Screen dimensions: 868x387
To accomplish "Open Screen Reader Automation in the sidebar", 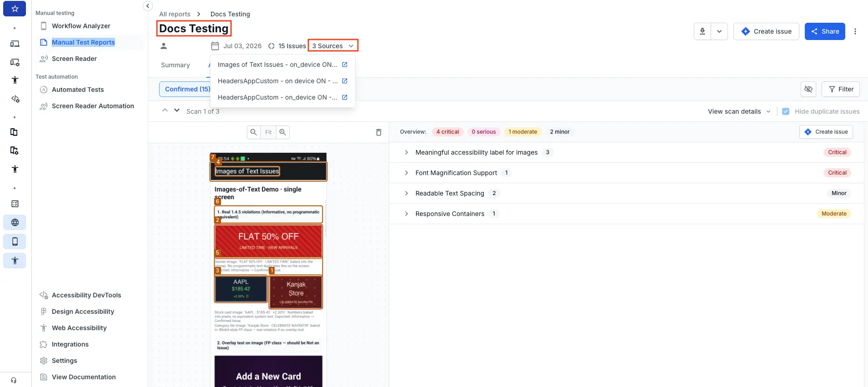I will tap(93, 106).
